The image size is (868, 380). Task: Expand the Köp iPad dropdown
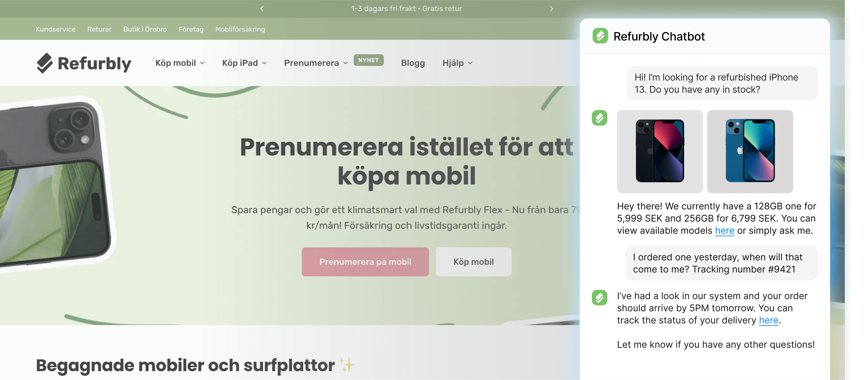tap(244, 63)
